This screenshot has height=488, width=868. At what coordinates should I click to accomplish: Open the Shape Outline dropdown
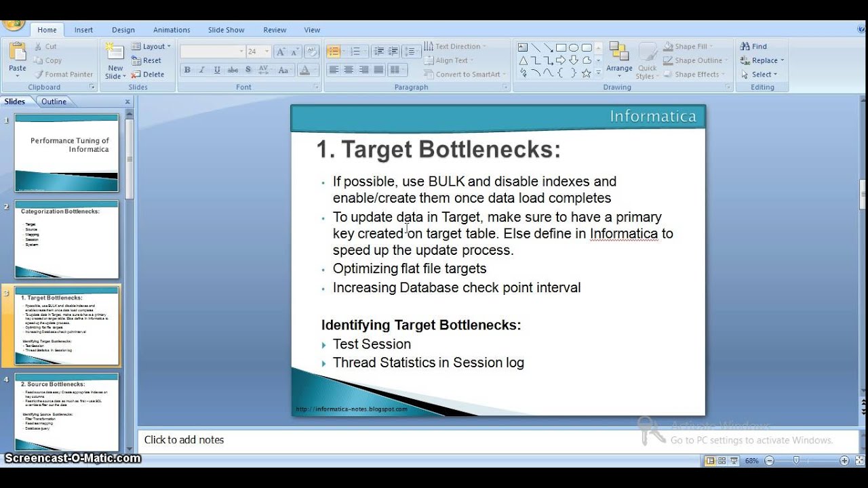pyautogui.click(x=696, y=60)
